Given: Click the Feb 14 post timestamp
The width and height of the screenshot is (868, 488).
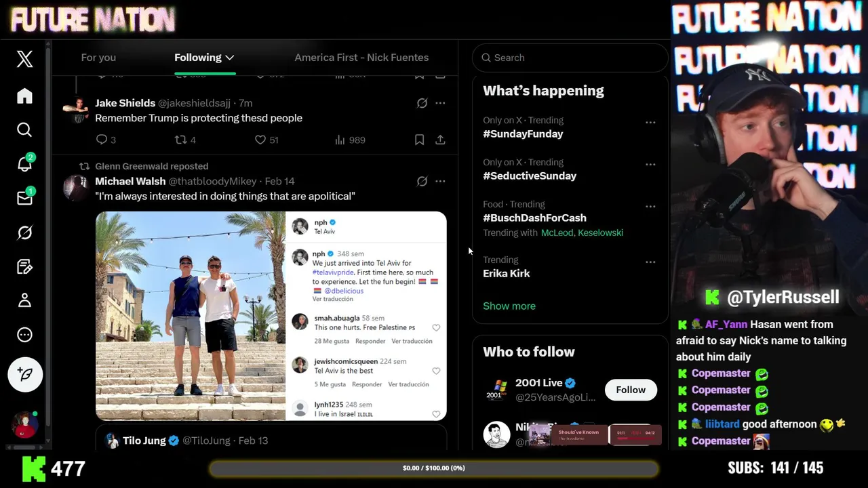Looking at the screenshot, I should coord(279,181).
